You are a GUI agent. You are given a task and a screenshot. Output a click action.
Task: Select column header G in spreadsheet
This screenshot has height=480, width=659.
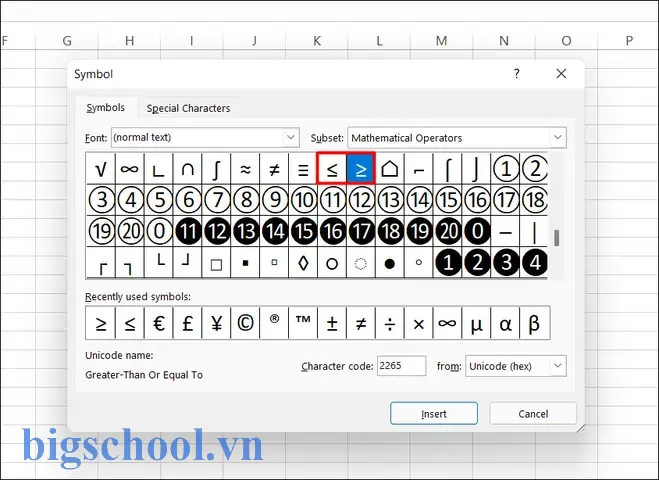coord(67,41)
